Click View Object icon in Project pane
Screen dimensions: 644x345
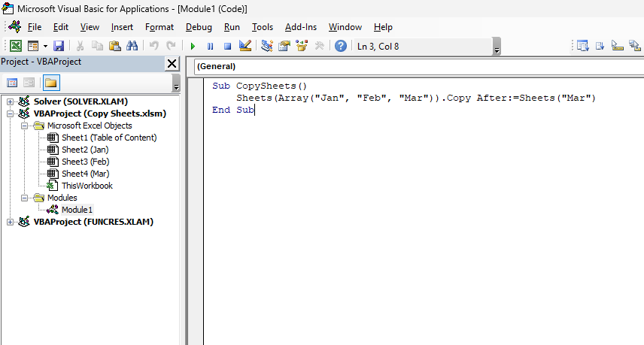(29, 83)
